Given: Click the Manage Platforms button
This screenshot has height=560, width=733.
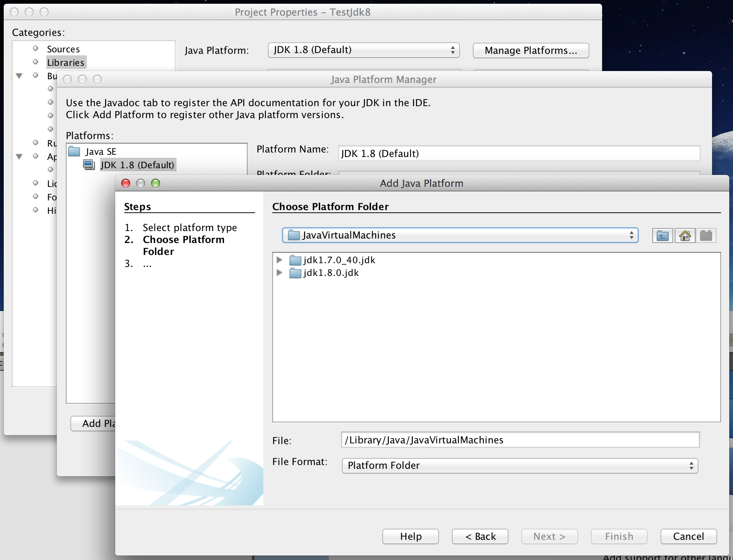Looking at the screenshot, I should point(530,50).
